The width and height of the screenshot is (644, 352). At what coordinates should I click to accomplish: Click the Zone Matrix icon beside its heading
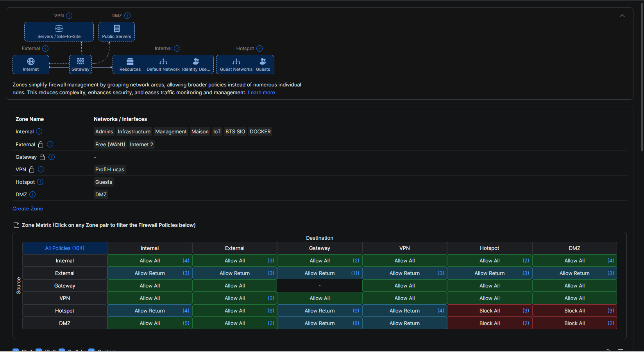(x=16, y=225)
